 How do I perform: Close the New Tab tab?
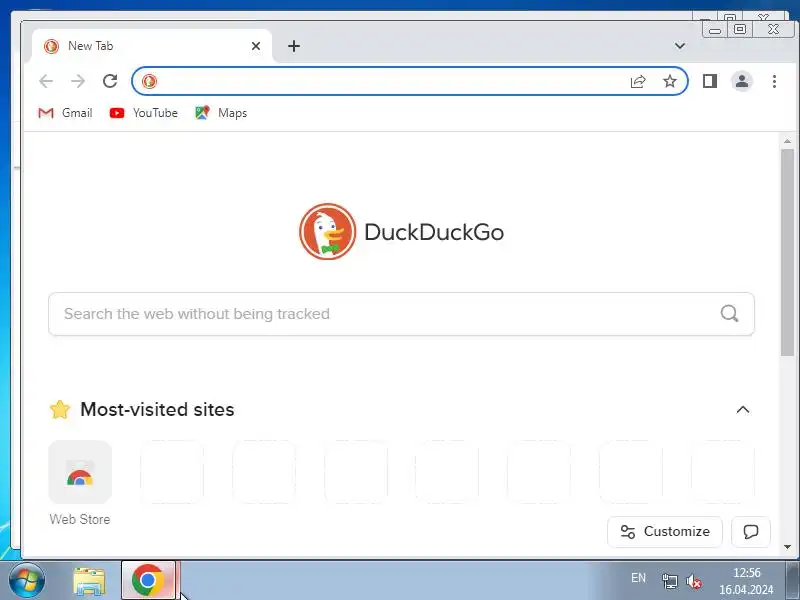pos(256,46)
